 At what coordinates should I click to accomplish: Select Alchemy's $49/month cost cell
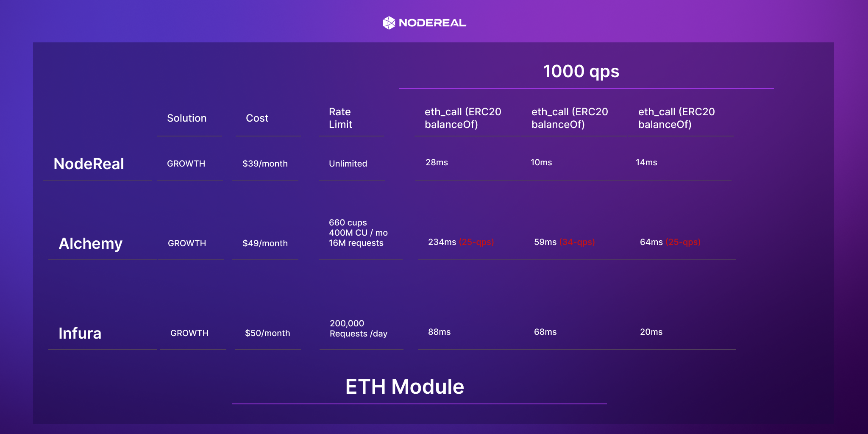265,243
